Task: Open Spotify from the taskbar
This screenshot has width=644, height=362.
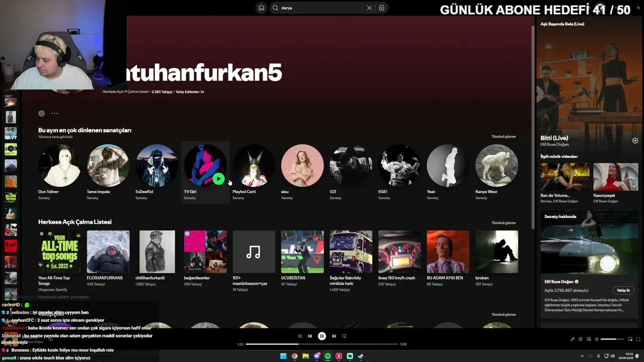Action: pyautogui.click(x=328, y=356)
